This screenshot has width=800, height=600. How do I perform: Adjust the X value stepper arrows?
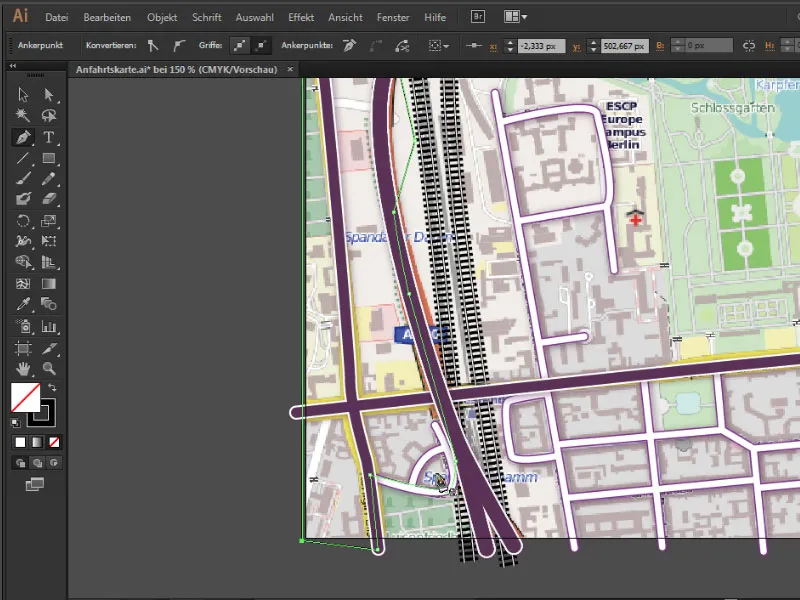coord(510,46)
